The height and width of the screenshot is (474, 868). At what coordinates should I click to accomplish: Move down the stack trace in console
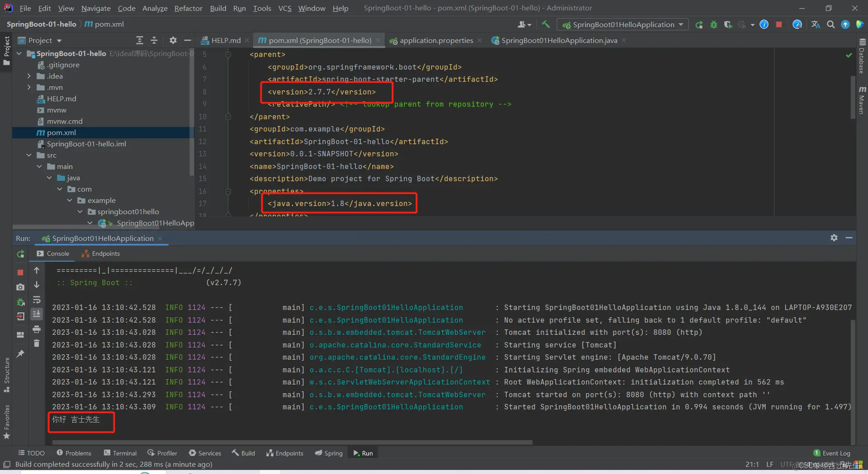(37, 285)
